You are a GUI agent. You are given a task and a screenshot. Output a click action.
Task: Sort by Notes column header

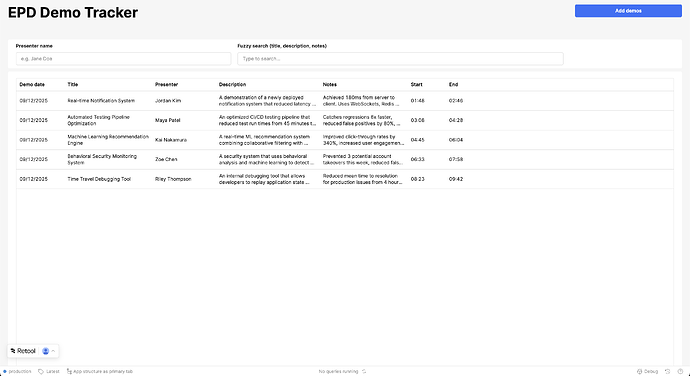point(330,85)
